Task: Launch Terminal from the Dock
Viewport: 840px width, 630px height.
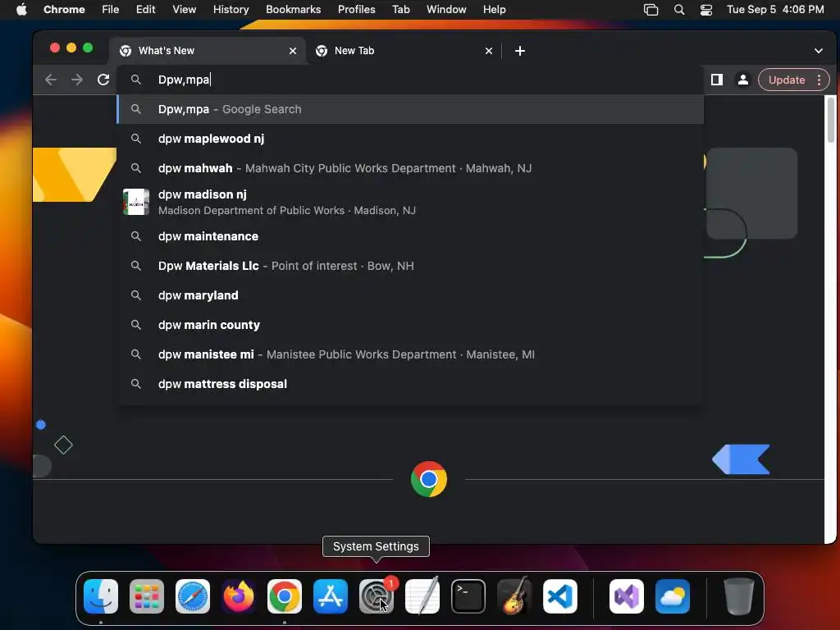Action: 468,596
